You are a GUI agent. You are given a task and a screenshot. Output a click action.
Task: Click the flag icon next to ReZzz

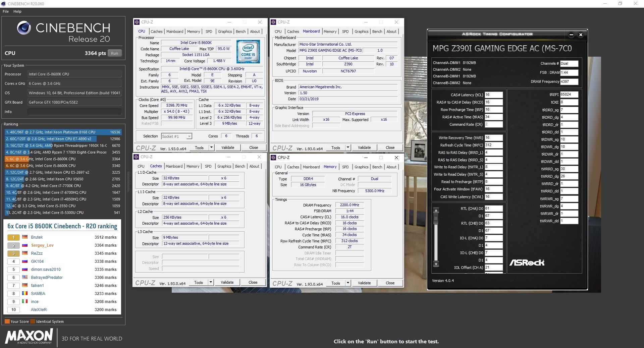(x=25, y=253)
